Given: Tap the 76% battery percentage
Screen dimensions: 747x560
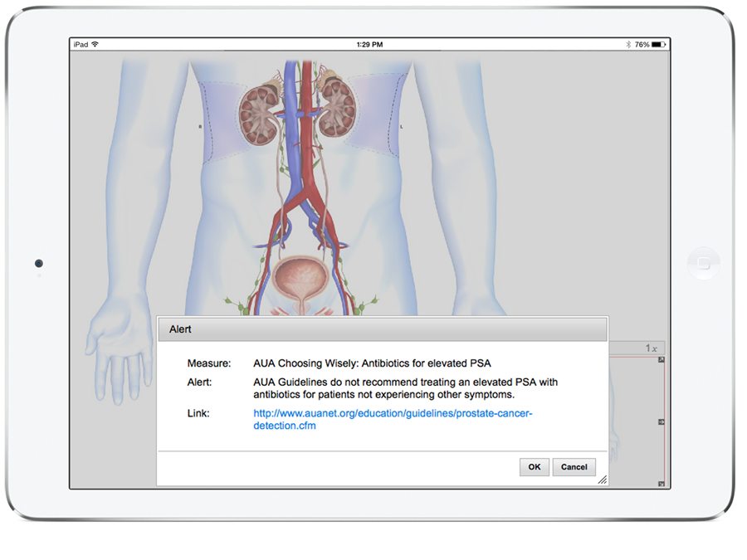Looking at the screenshot, I should pyautogui.click(x=642, y=44).
